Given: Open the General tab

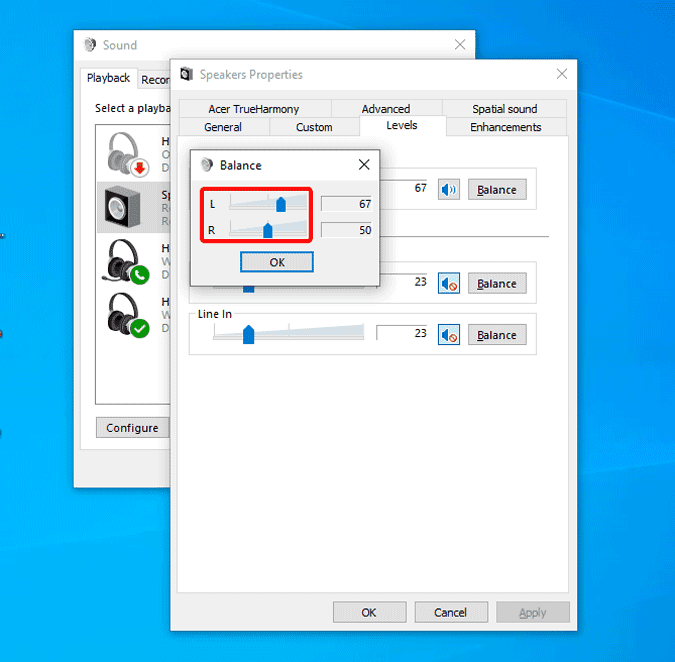Looking at the screenshot, I should click(x=222, y=127).
